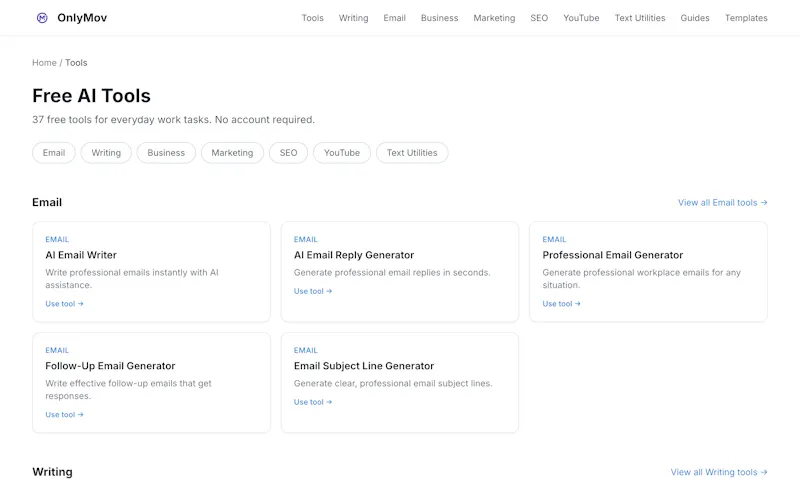Select the Marketing category pill
The width and height of the screenshot is (800, 479).
coord(232,153)
